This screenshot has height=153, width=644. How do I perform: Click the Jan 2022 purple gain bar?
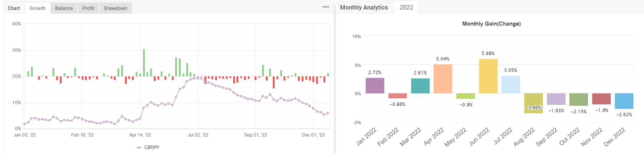coord(375,86)
